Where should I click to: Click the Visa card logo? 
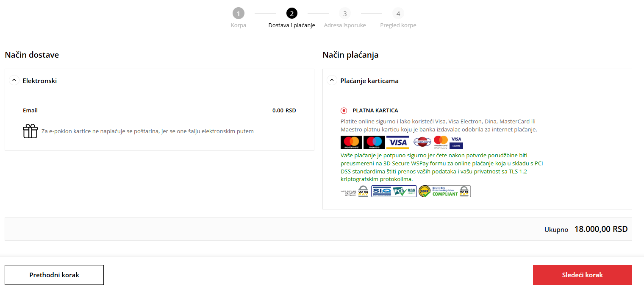point(397,142)
